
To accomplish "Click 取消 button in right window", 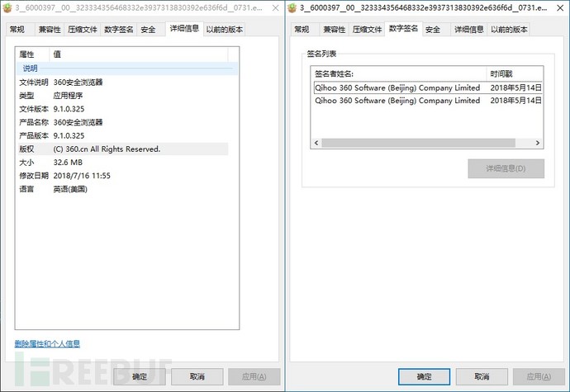I will (x=482, y=377).
